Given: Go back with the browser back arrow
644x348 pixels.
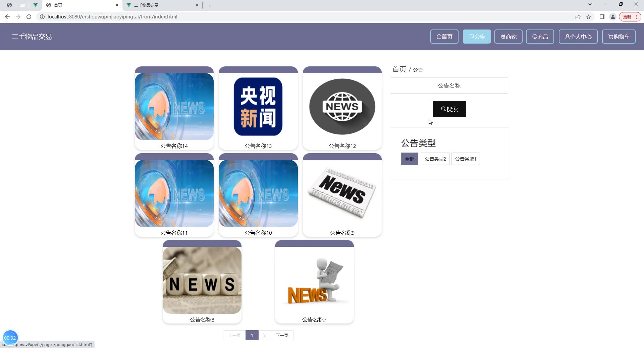Looking at the screenshot, I should coord(7,17).
